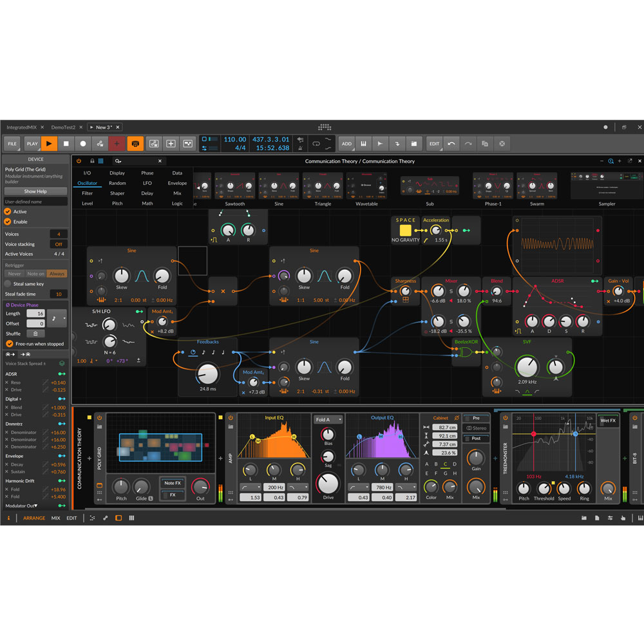
Task: Toggle the Steal same key option
Action: click(8, 284)
